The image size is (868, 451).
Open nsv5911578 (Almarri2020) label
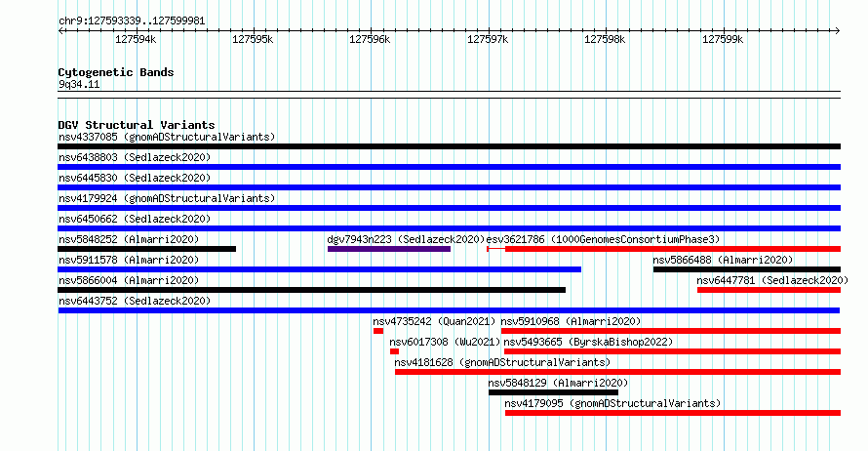click(129, 260)
